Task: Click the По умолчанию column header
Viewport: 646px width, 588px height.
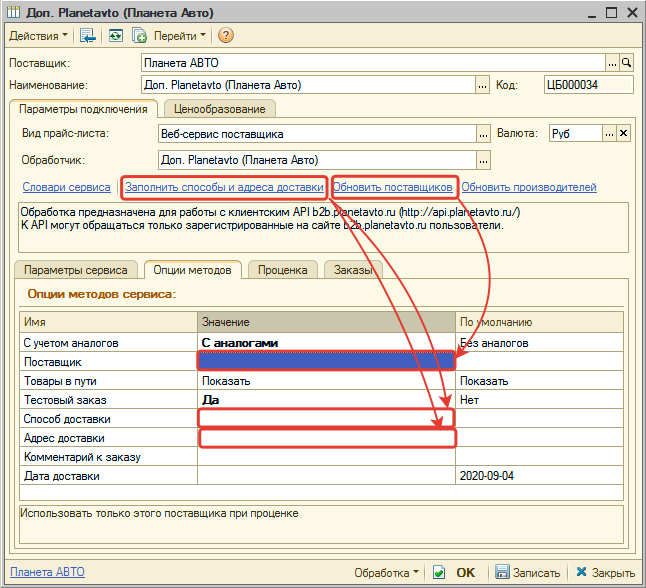Action: point(539,322)
